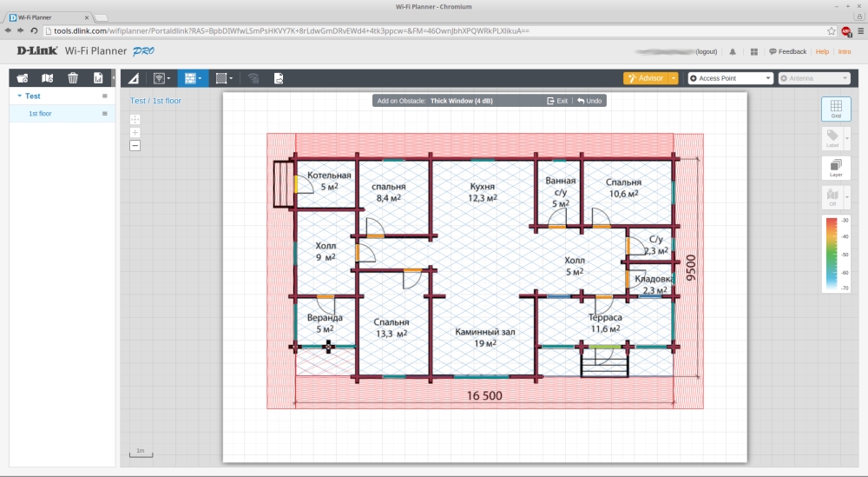Click the add floor map icon
This screenshot has height=477, width=868.
tap(48, 78)
